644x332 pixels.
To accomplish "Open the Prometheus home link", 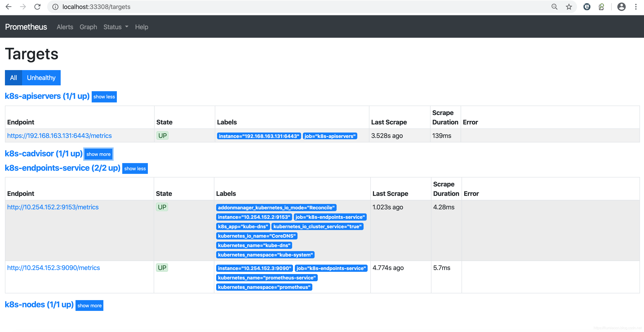I will [26, 27].
